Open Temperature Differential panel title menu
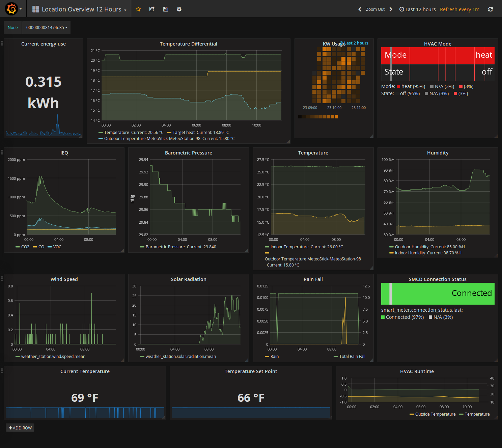Image resolution: width=502 pixels, height=448 pixels. pos(188,44)
